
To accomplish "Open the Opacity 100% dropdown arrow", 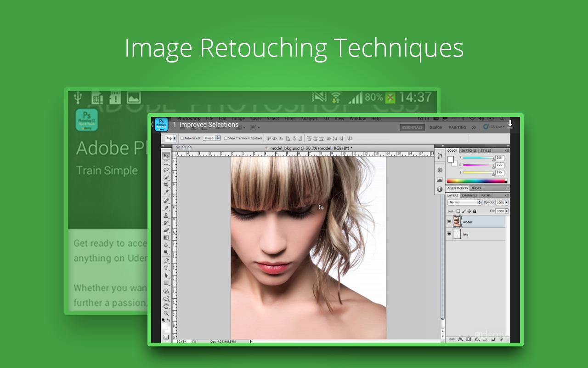I will pyautogui.click(x=507, y=202).
